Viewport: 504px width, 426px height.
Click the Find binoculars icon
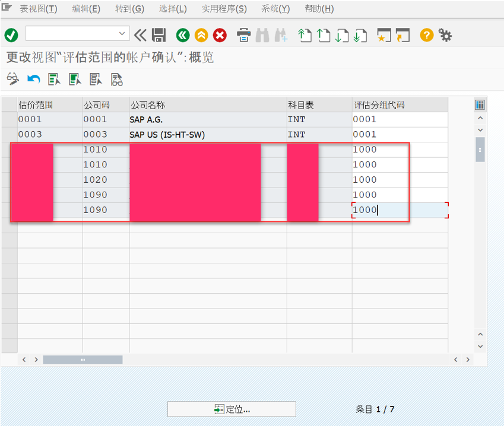click(x=262, y=36)
